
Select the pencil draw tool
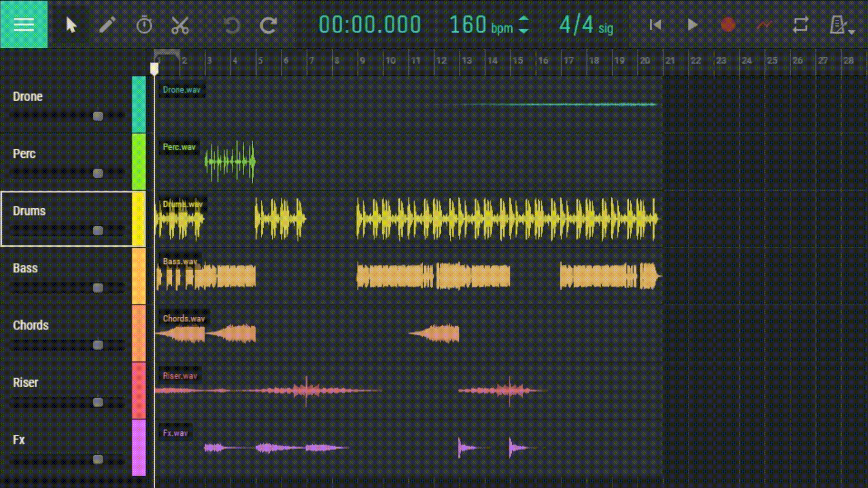click(x=107, y=25)
